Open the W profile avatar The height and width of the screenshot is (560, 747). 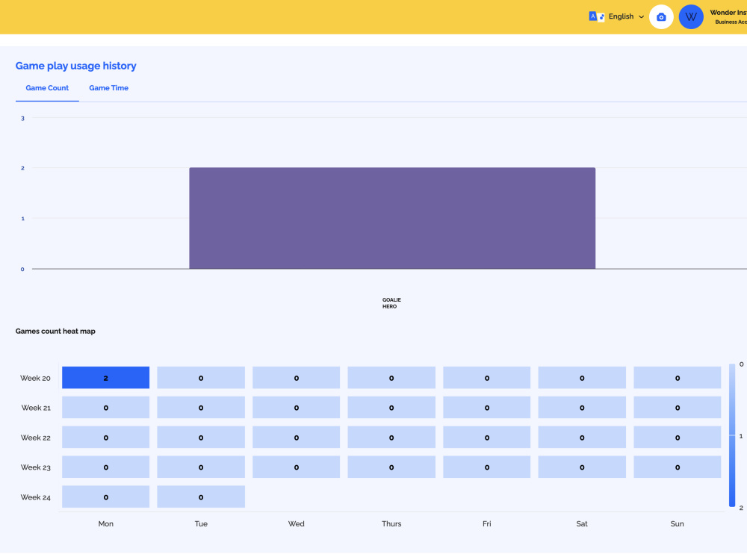691,17
